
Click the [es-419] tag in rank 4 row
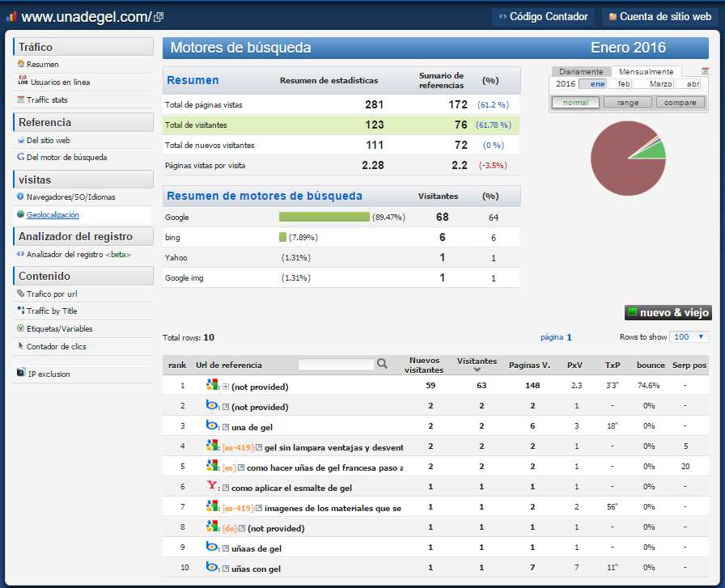pos(238,447)
